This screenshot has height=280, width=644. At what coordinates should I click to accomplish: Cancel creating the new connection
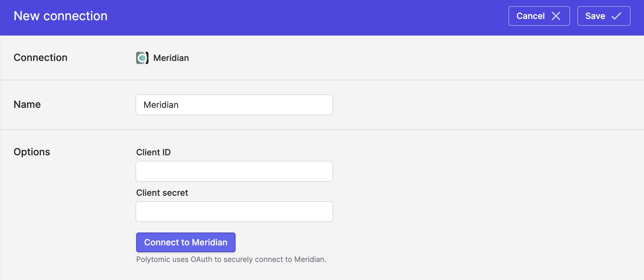539,16
